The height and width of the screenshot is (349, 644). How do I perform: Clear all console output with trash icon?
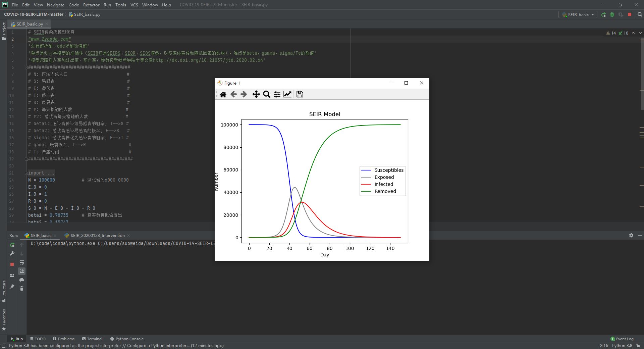point(22,289)
